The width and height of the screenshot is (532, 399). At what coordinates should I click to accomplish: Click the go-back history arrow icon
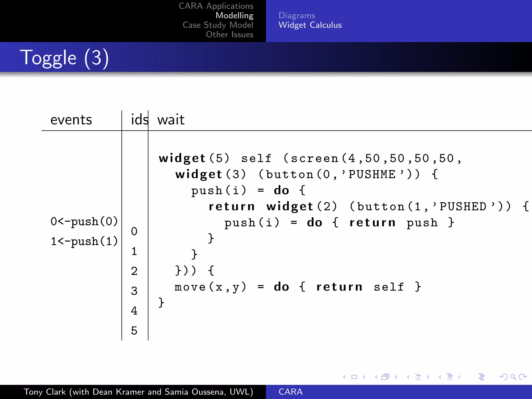[x=503, y=377]
